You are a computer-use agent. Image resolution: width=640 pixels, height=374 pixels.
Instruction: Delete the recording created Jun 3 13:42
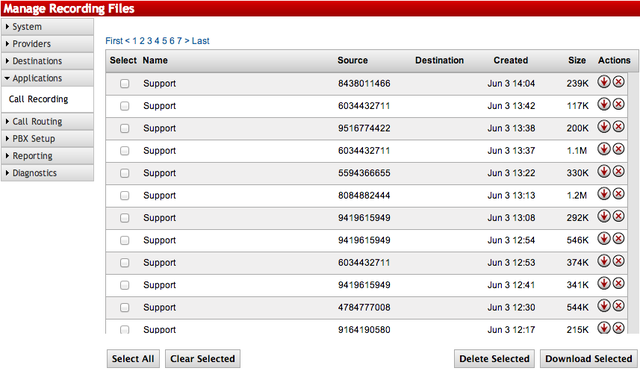(619, 105)
